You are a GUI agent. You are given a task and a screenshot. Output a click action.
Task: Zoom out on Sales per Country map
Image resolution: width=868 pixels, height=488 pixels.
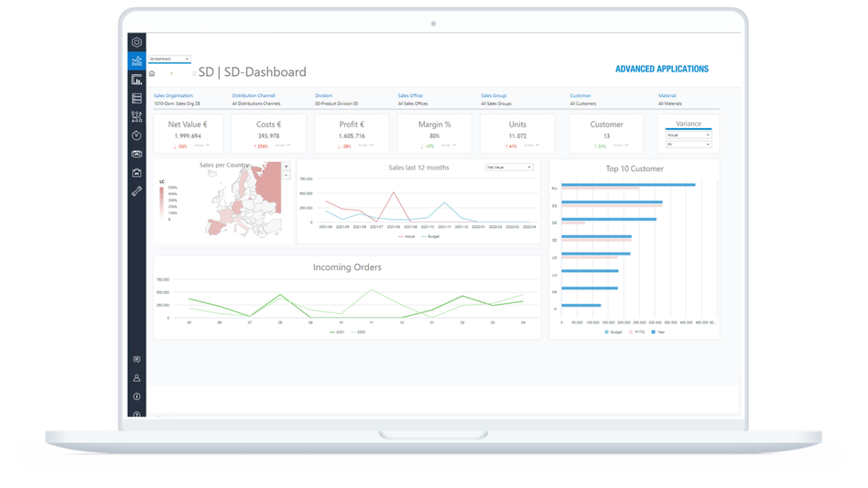[286, 175]
